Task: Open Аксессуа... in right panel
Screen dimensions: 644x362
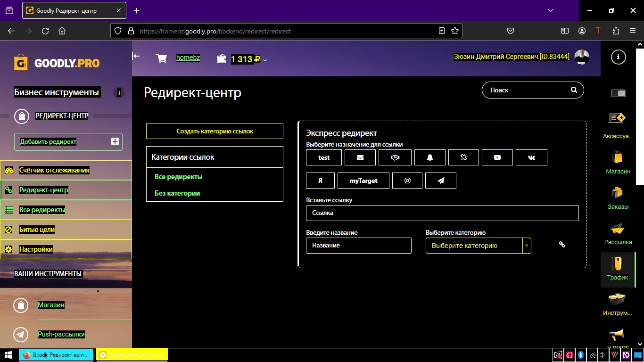Action: click(618, 125)
